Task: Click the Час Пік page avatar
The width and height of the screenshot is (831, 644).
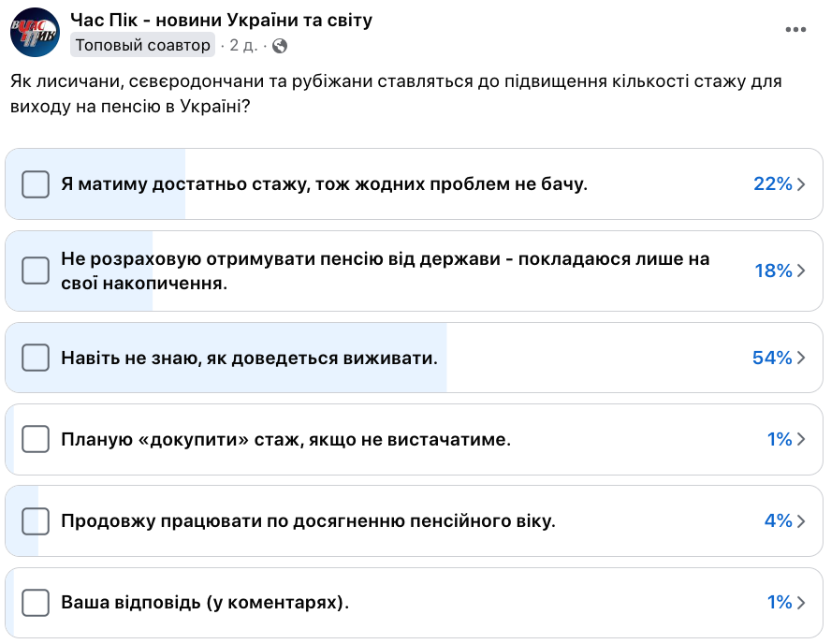Action: (35, 32)
